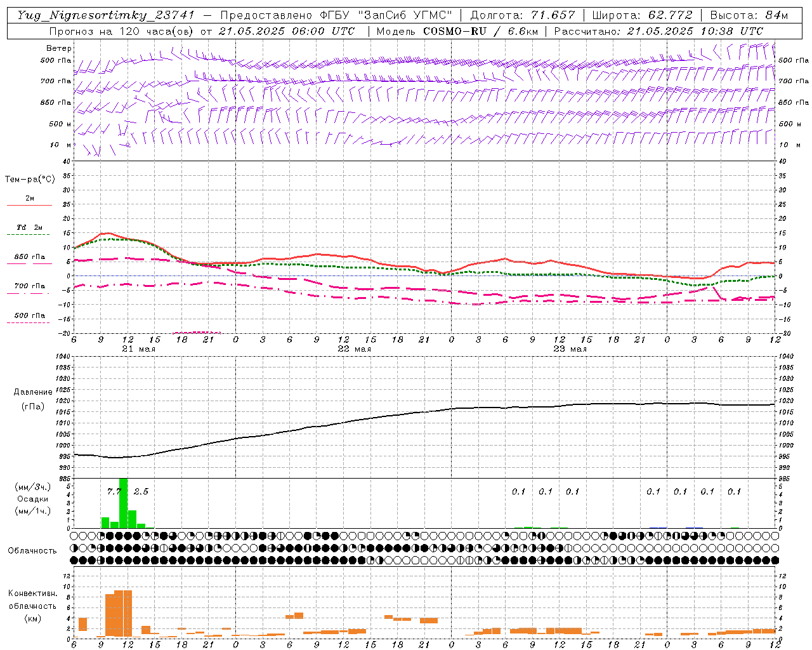Click the 850 гПа temperature legend entry
This screenshot has width=812, height=650.
pos(30,260)
